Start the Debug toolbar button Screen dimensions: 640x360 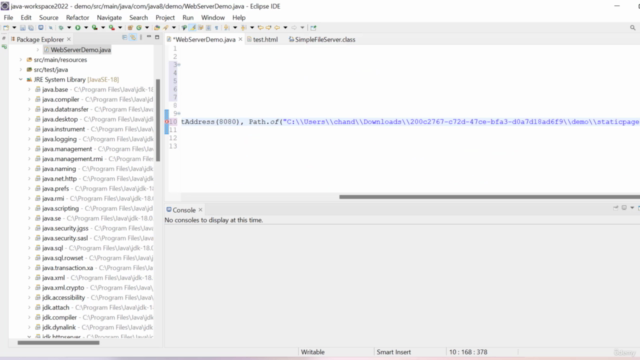point(61,28)
